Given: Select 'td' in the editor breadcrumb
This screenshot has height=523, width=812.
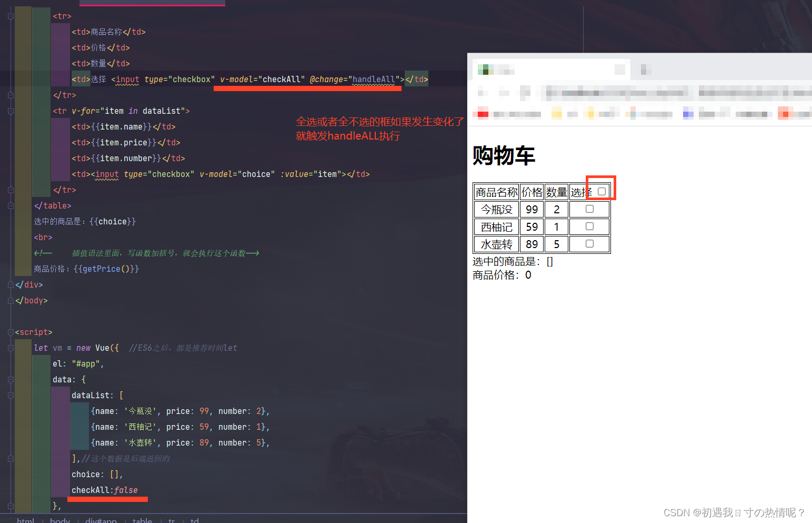Looking at the screenshot, I should pyautogui.click(x=194, y=520).
